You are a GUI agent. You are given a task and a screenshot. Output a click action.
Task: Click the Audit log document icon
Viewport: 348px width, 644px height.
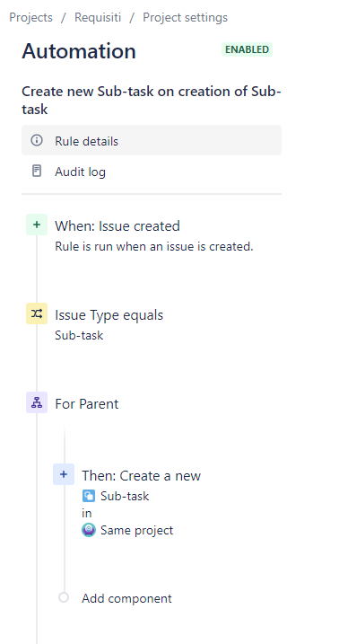tap(37, 171)
